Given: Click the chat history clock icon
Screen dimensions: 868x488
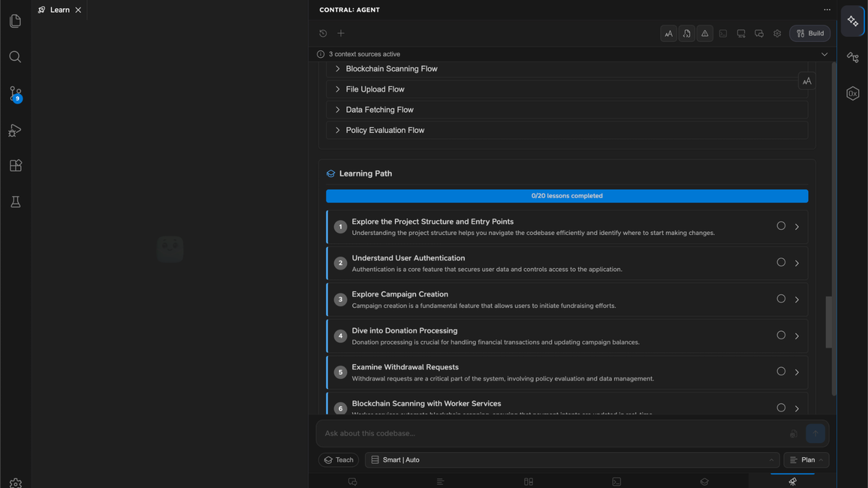Looking at the screenshot, I should point(323,33).
